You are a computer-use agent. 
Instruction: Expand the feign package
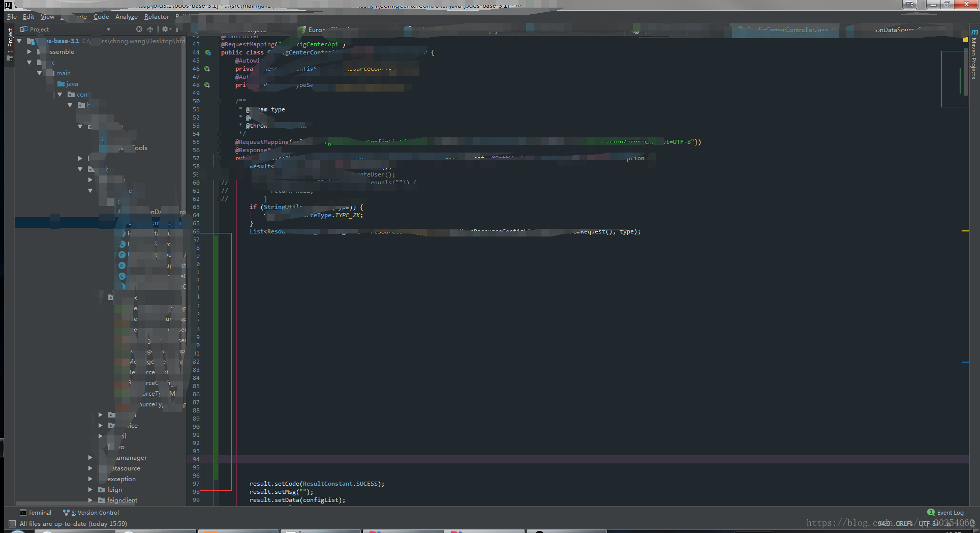pos(90,490)
